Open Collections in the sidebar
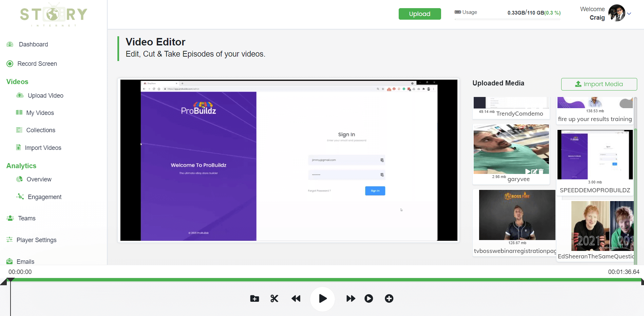Screen dimensions: 644x316 (41, 130)
